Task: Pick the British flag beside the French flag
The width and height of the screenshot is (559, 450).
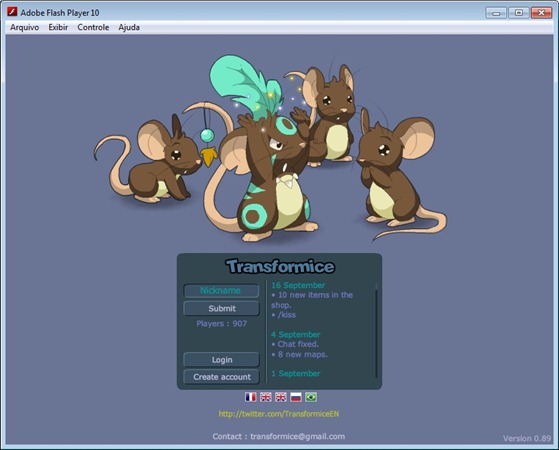Action: 266,397
